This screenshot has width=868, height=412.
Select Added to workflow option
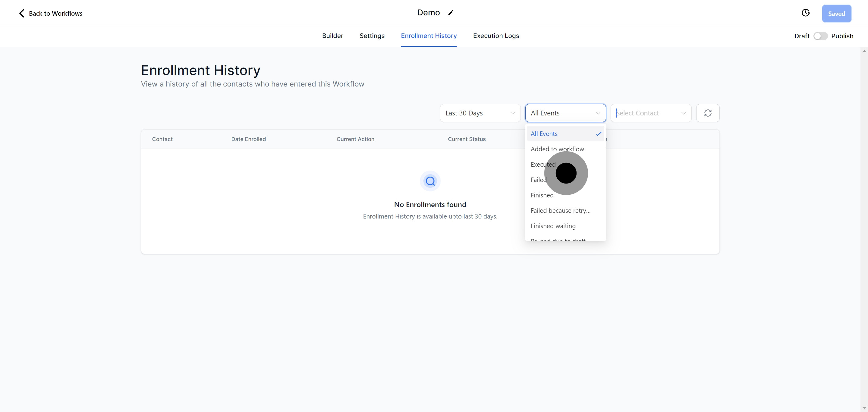coord(557,149)
